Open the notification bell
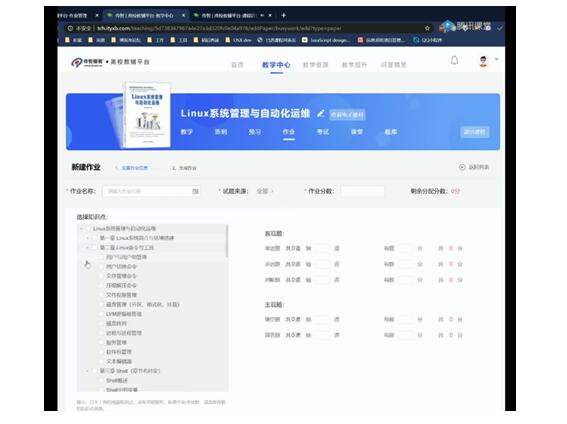 coord(454,60)
